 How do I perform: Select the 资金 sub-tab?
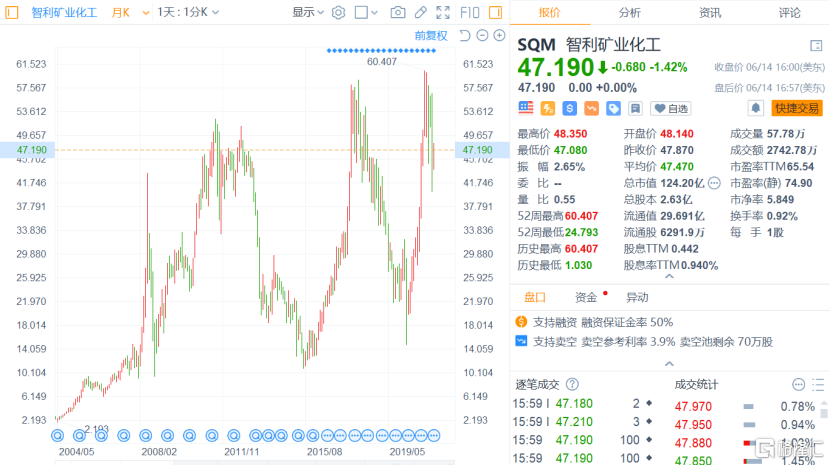[586, 298]
